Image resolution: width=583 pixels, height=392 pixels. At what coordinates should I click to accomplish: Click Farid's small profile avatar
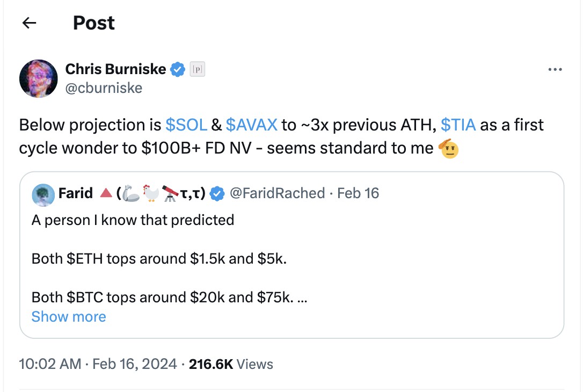click(x=42, y=194)
